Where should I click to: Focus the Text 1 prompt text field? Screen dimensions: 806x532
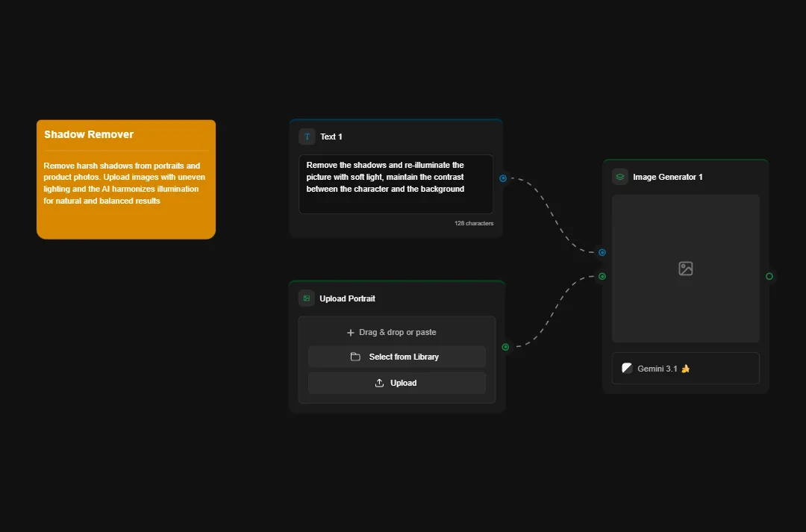[396, 184]
